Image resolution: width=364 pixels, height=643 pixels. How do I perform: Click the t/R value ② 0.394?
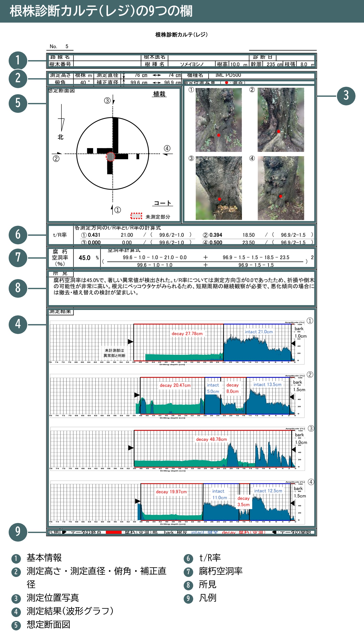pyautogui.click(x=213, y=235)
